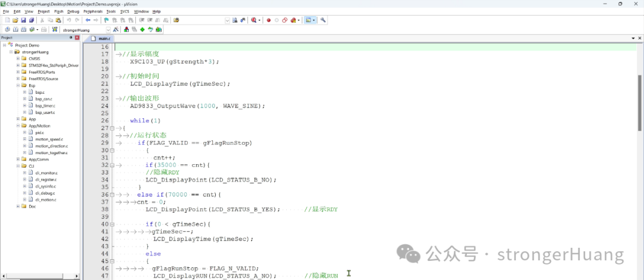
Task: Switch to the main.c editor tab
Action: pyautogui.click(x=101, y=38)
